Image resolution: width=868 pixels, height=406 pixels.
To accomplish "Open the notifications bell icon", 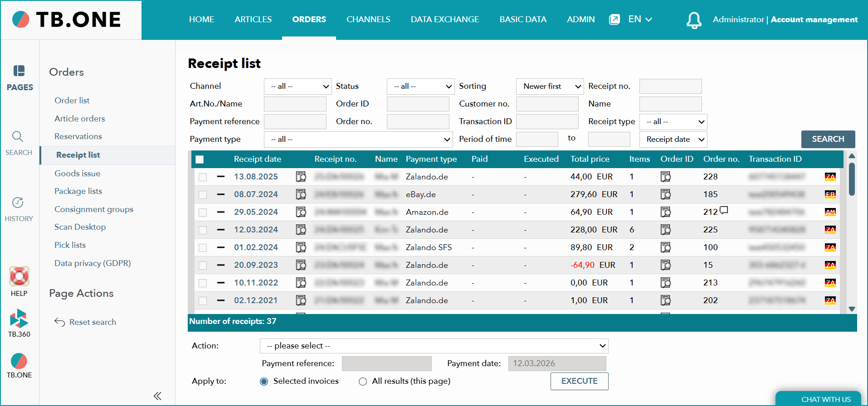I will click(694, 20).
